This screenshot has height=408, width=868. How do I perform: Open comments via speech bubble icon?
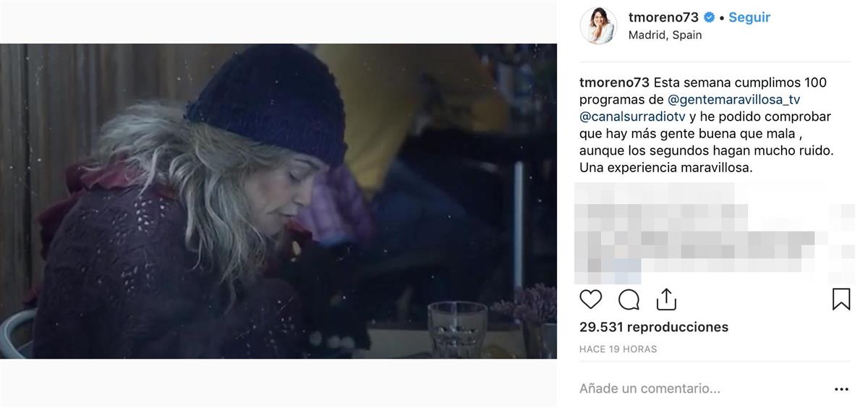tap(629, 299)
